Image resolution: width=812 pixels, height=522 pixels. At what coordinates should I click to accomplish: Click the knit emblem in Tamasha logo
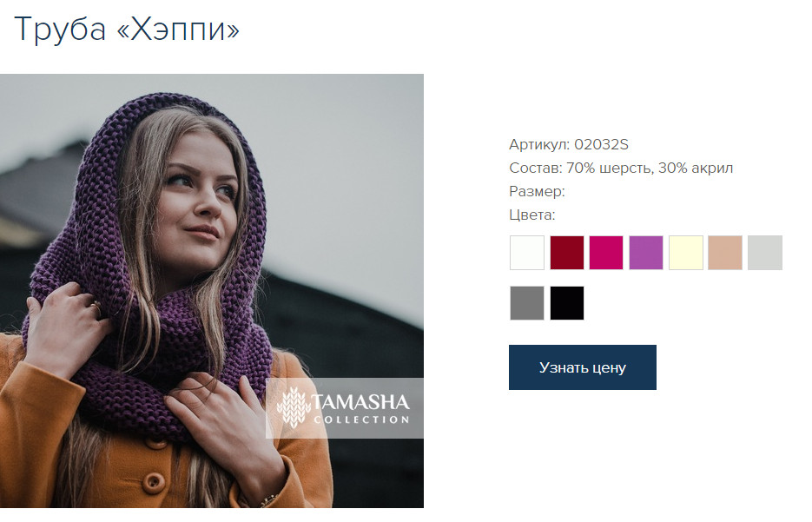[294, 407]
